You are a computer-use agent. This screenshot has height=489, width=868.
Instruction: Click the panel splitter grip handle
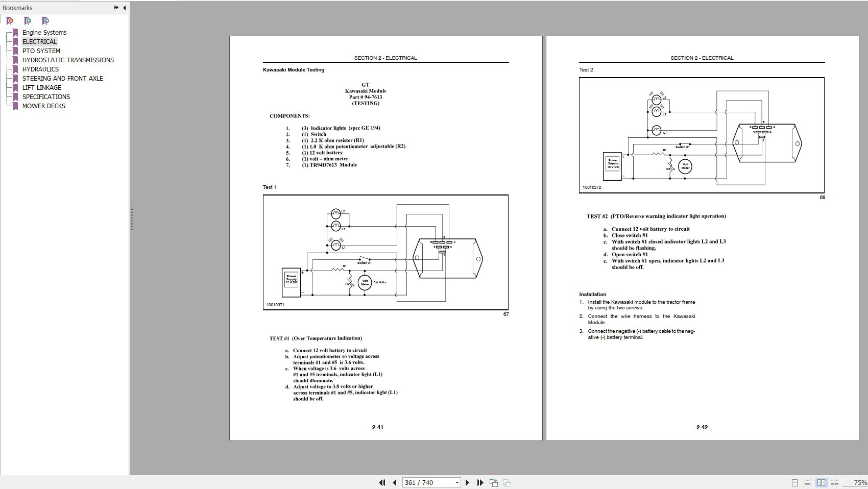coord(131,218)
